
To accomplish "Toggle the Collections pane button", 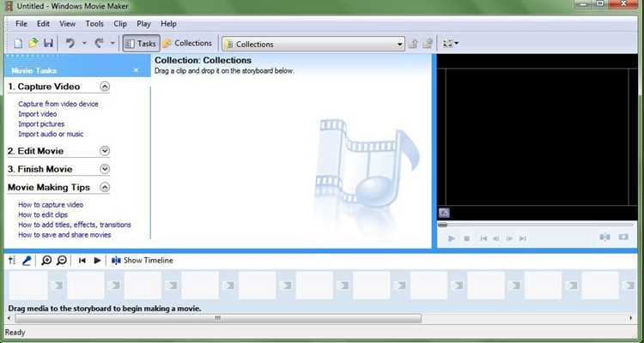I will point(188,43).
